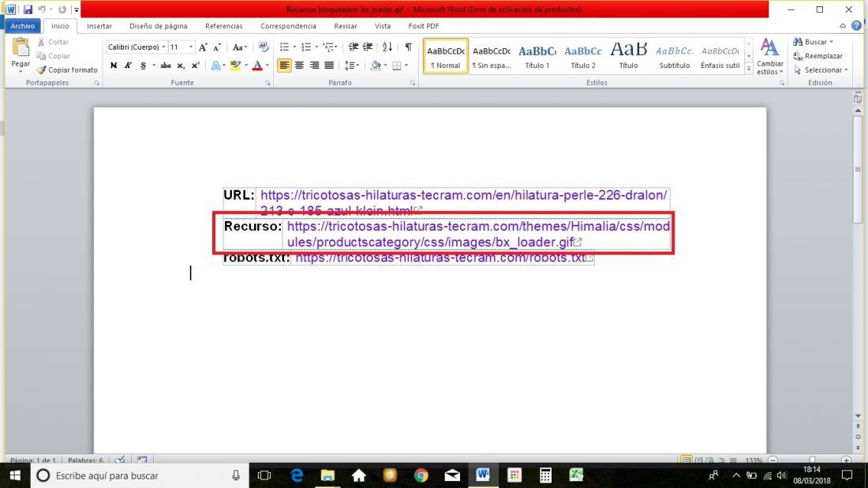This screenshot has height=488, width=868.
Task: Toggle show paragraph marks (¶)
Action: [408, 47]
